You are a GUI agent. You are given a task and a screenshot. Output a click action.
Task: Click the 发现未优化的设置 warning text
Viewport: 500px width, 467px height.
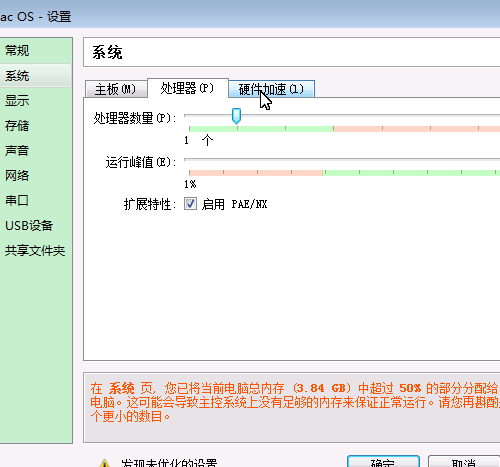pos(169,463)
